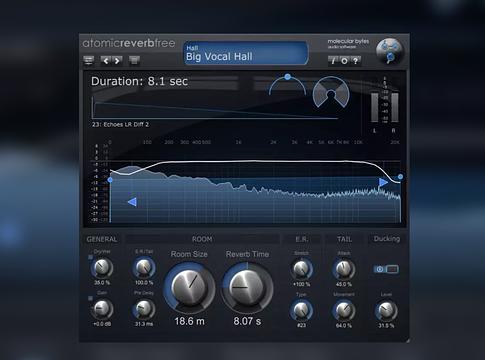
Task: Click the 31.5 % ducking level value
Action: (x=386, y=326)
